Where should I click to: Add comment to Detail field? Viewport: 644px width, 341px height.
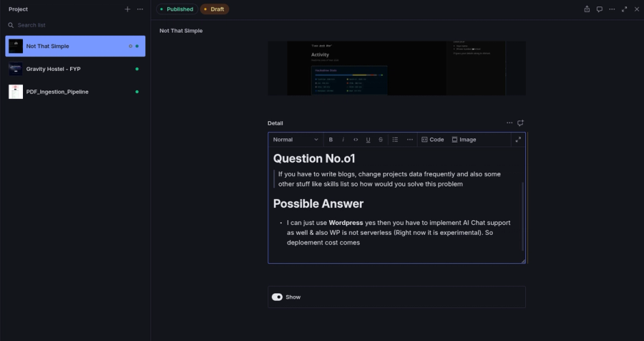tap(520, 123)
